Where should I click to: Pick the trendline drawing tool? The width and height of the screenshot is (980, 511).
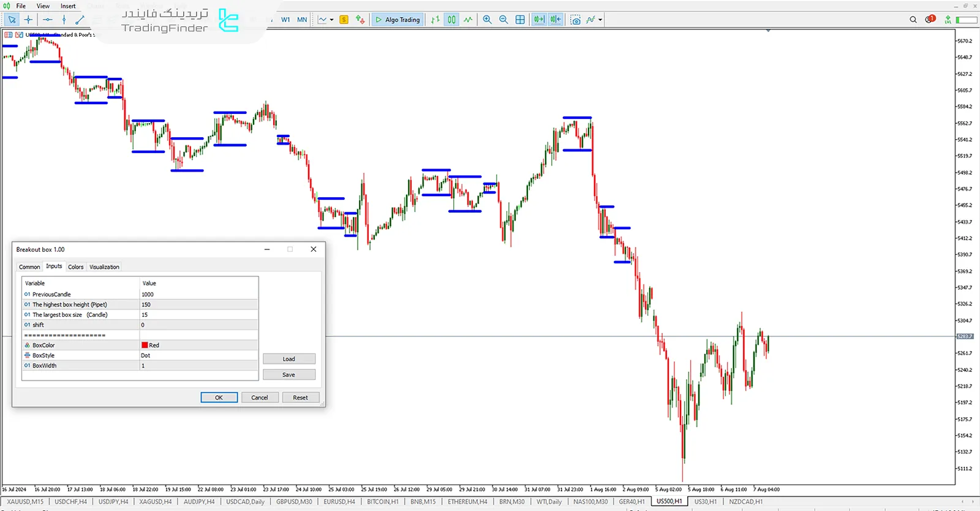click(80, 20)
